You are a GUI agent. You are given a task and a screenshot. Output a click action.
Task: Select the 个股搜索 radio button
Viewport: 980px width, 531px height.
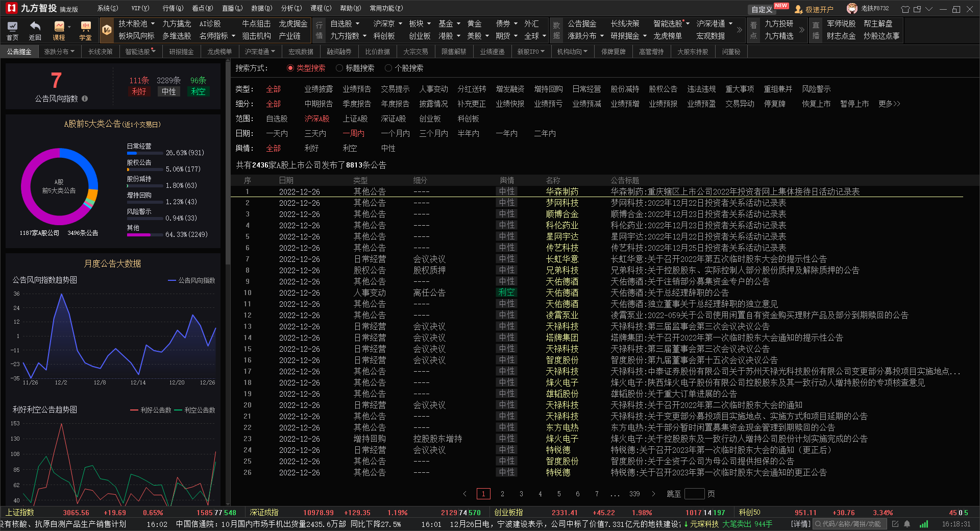[388, 68]
